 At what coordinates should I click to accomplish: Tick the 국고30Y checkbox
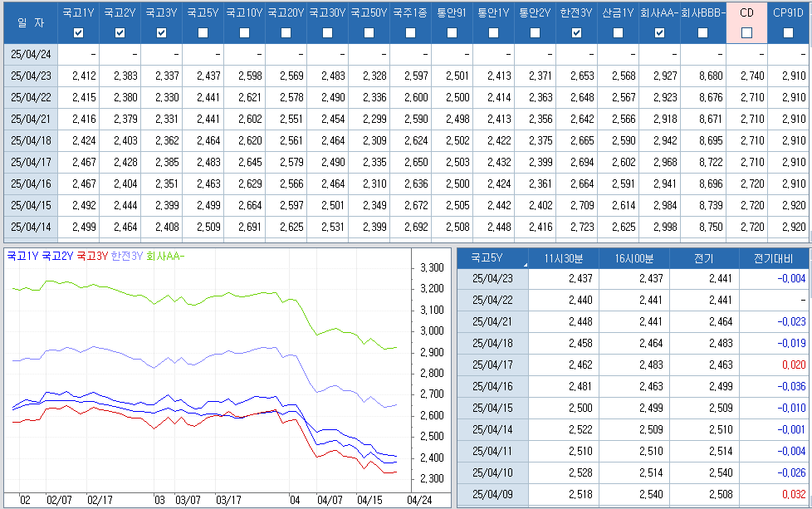coord(328,32)
